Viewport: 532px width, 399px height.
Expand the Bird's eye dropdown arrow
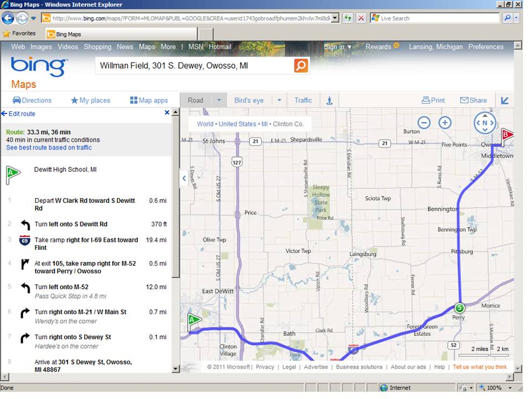click(279, 100)
